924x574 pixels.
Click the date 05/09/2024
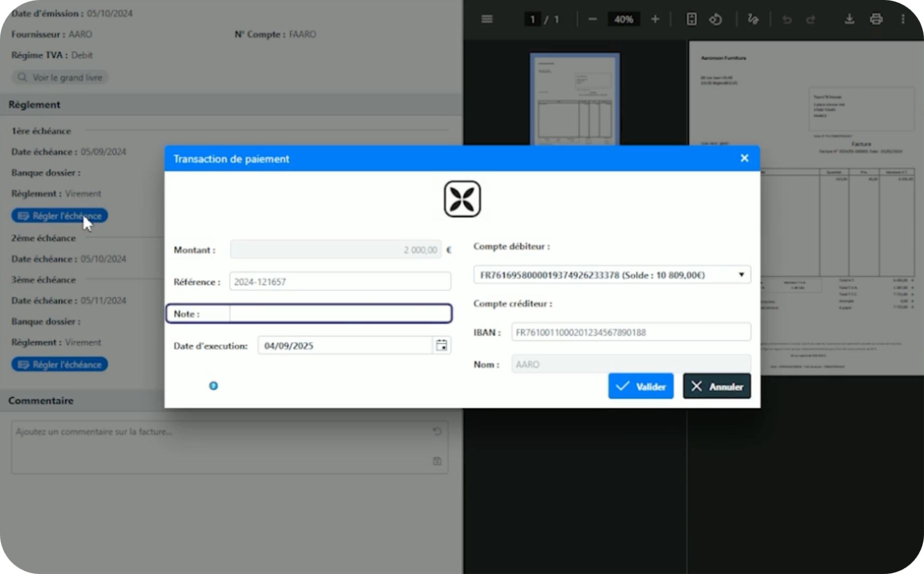tap(103, 152)
